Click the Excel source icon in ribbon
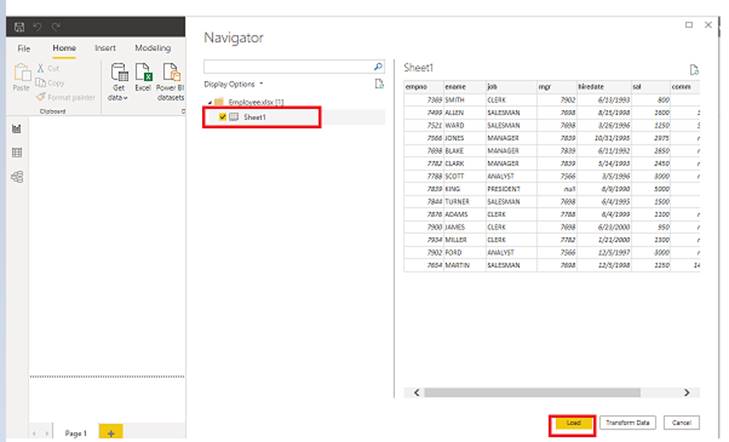This screenshot has height=442, width=729. click(144, 72)
